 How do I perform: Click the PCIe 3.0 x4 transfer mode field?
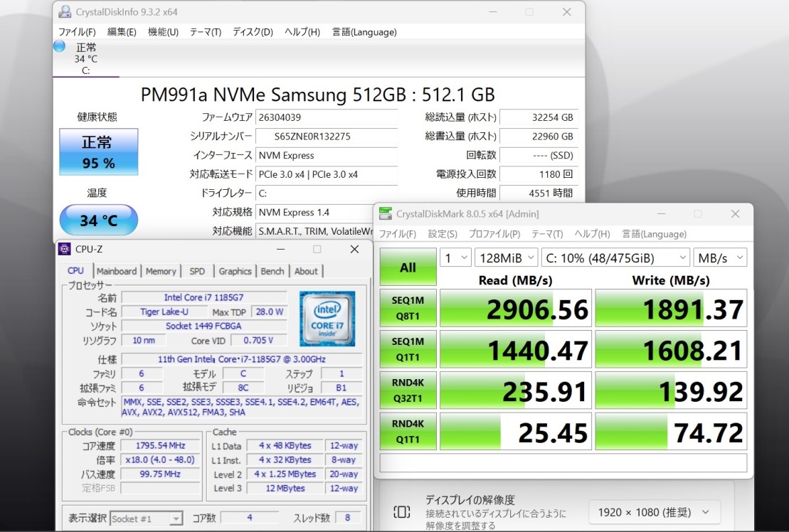[326, 174]
